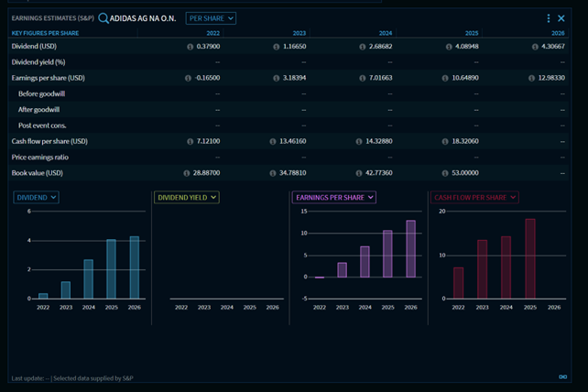Open the EARNINGS PER SHARE chart dropdown
588x392 pixels.
point(333,197)
